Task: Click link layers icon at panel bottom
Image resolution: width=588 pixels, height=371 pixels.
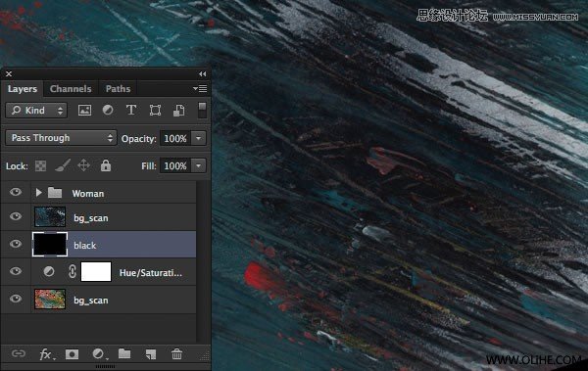Action: pos(18,353)
